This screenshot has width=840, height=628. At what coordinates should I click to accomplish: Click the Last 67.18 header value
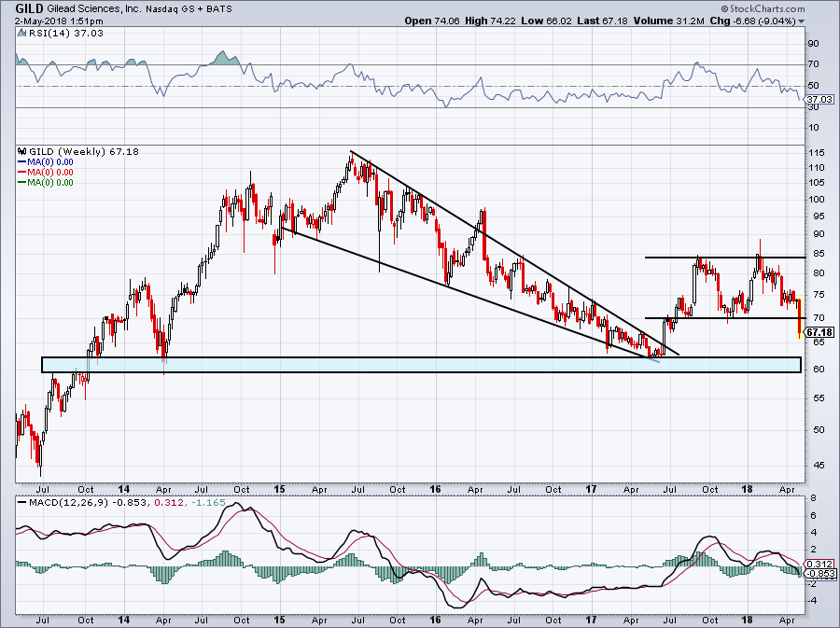click(x=603, y=21)
